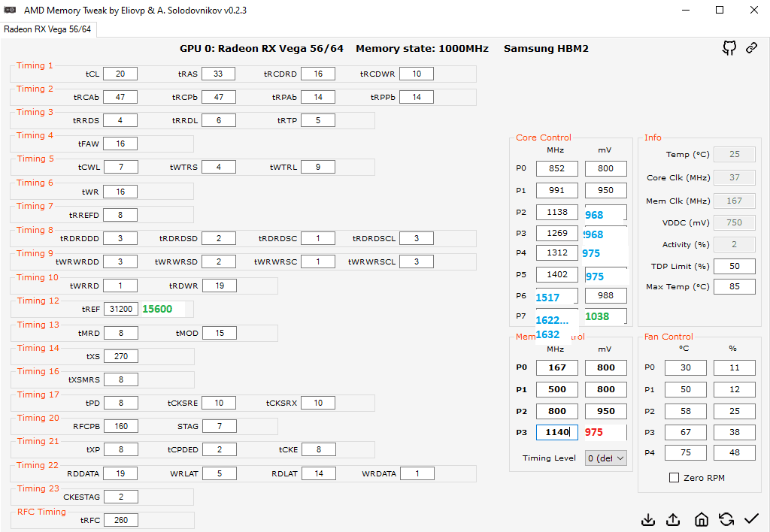770x532 pixels.
Task: Click the WRDATA input box
Action: tap(417, 473)
